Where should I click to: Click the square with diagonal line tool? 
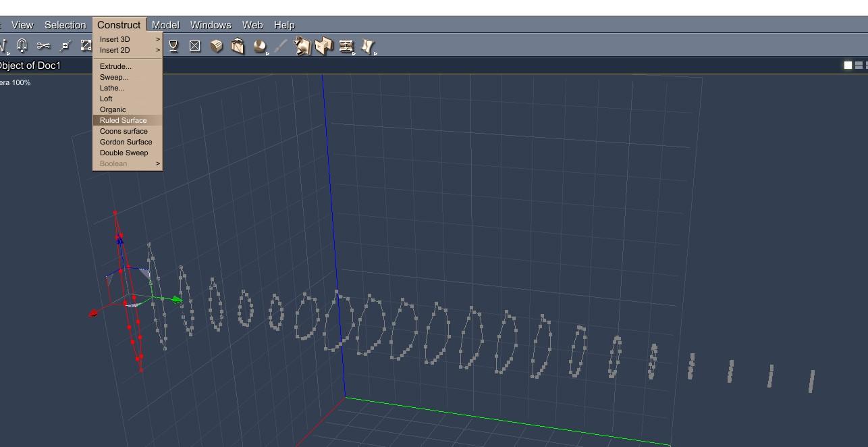pos(86,46)
